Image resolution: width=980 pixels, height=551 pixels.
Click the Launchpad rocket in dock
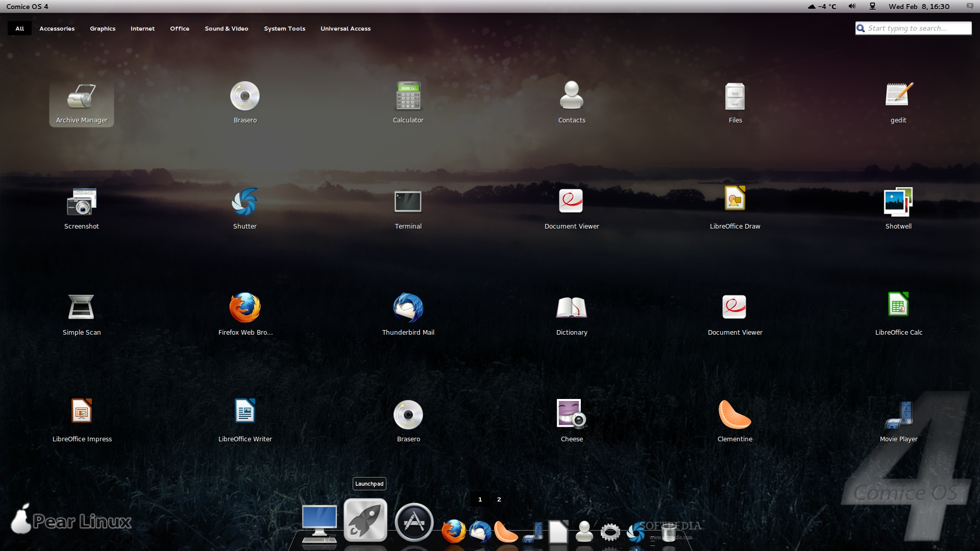pos(365,520)
